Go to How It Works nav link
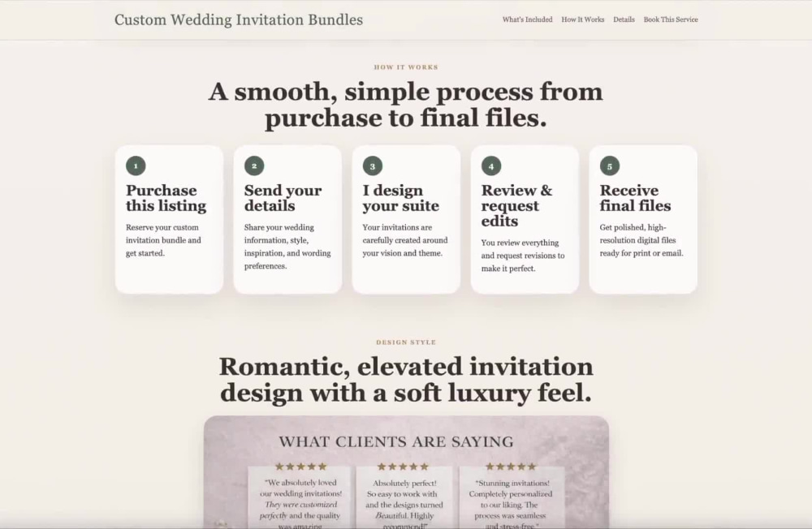The width and height of the screenshot is (812, 529). pyautogui.click(x=582, y=19)
